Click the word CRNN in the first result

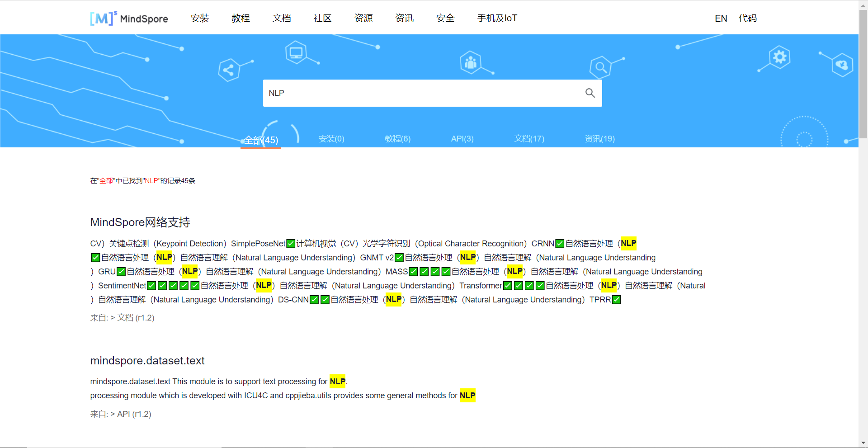pos(542,244)
